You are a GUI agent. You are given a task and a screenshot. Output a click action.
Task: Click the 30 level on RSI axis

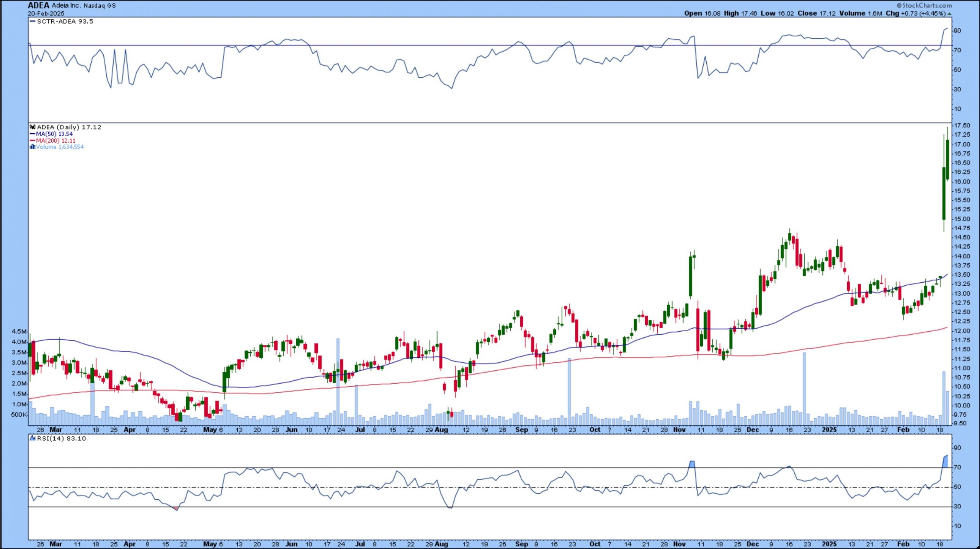pos(957,507)
